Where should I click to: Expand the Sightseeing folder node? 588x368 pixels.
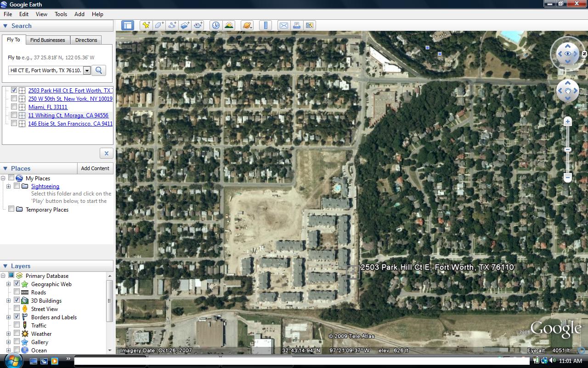[9, 186]
